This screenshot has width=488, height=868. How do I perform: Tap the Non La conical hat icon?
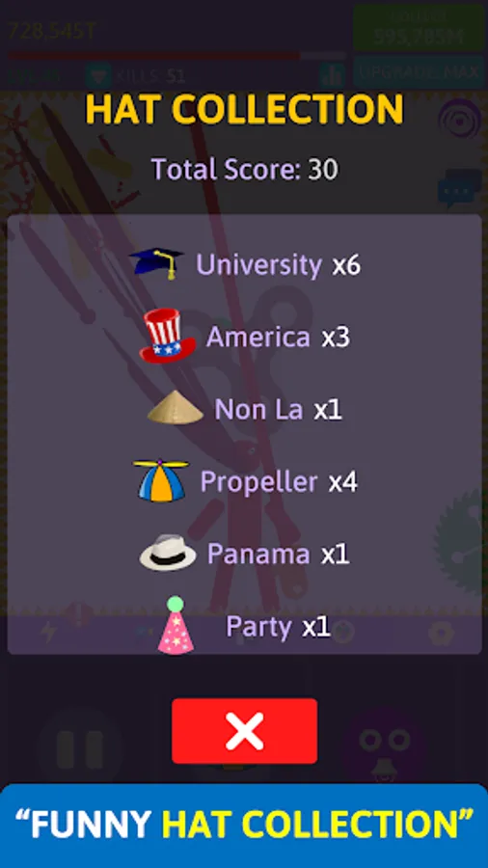click(x=175, y=407)
